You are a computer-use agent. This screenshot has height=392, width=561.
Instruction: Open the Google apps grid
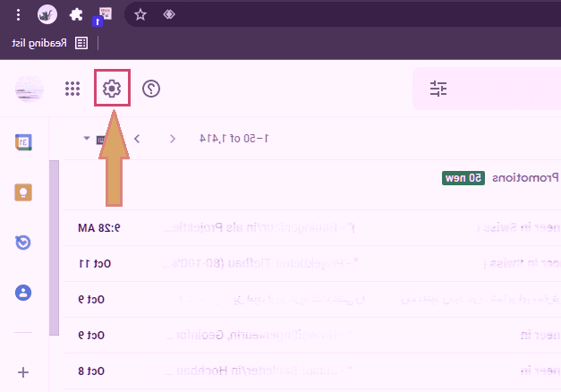point(72,89)
